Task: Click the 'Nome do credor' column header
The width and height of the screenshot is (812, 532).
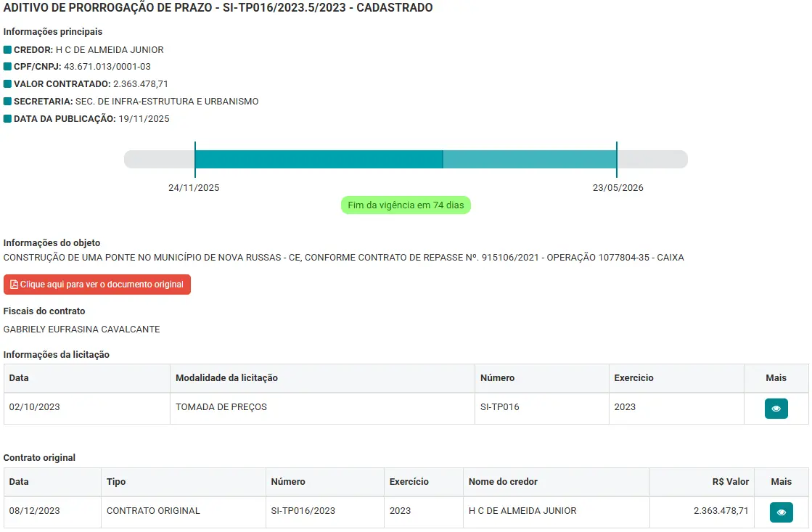Action: [x=503, y=482]
